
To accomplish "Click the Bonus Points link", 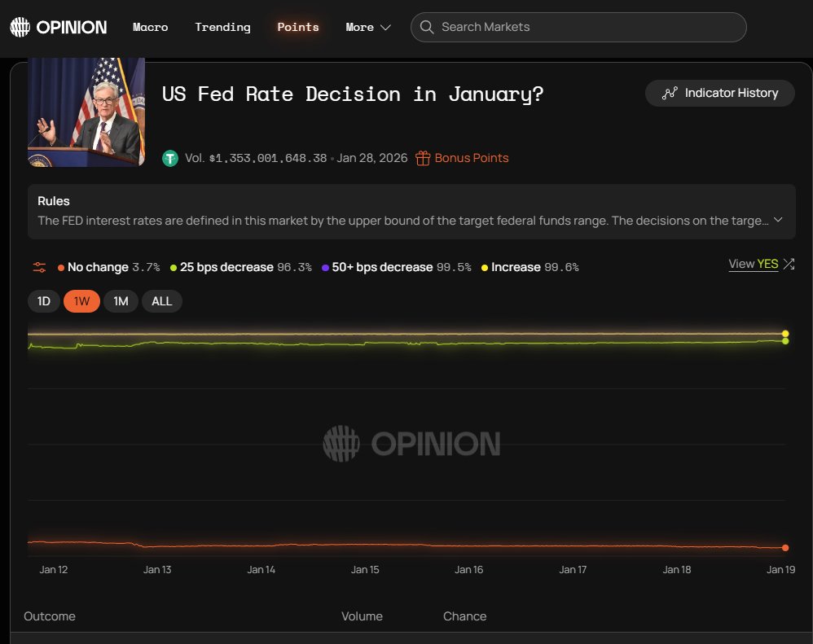I will pos(472,158).
